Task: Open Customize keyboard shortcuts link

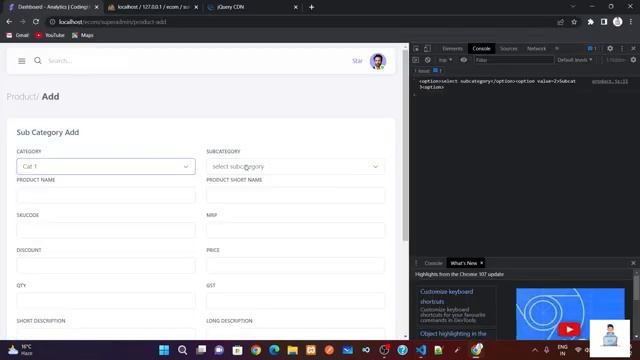Action: (x=447, y=297)
